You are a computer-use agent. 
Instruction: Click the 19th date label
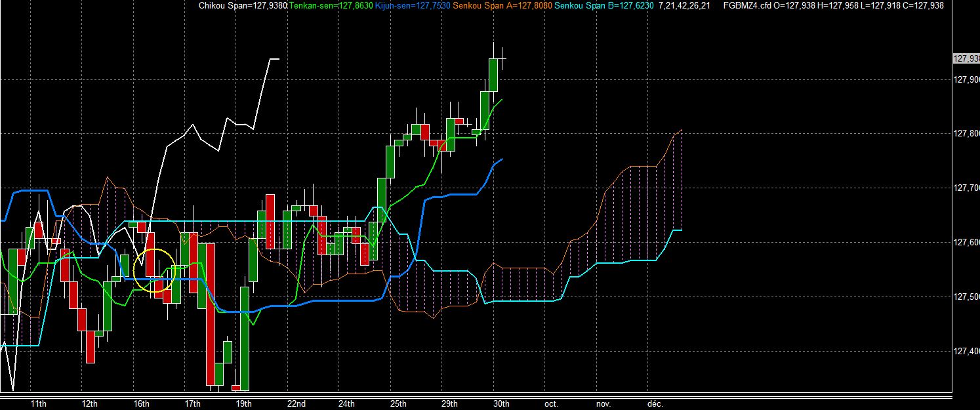[x=243, y=403]
